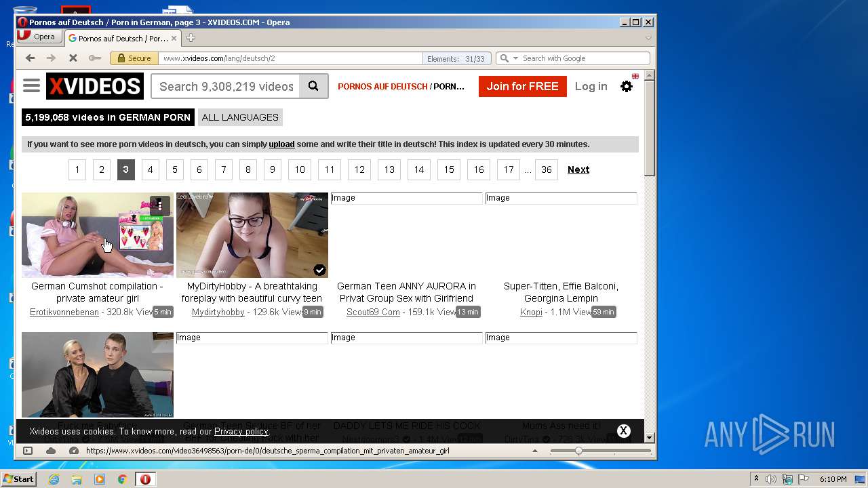This screenshot has height=488, width=868.
Task: Go forward with the forward arrow
Action: pos(51,58)
